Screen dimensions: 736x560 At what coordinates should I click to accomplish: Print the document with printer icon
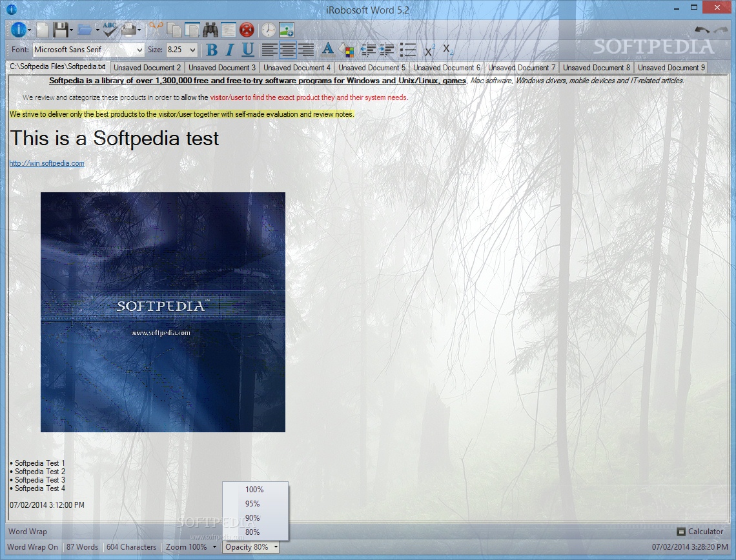128,30
